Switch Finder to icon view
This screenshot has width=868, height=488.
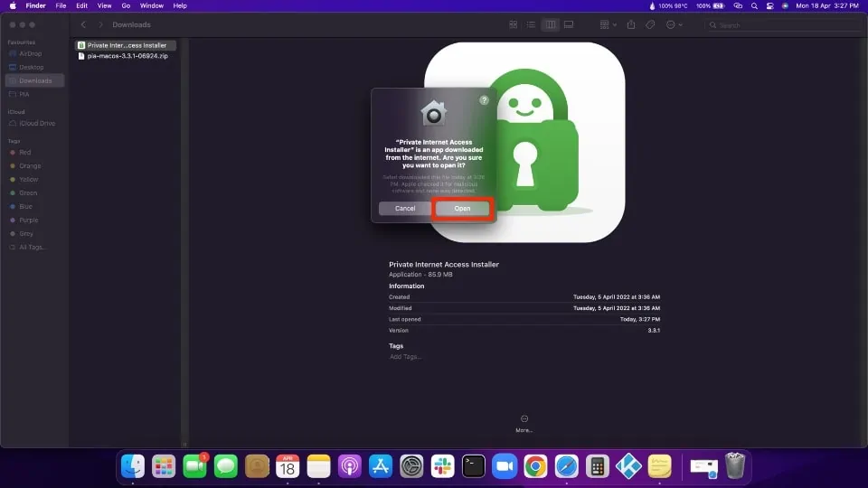pyautogui.click(x=514, y=25)
